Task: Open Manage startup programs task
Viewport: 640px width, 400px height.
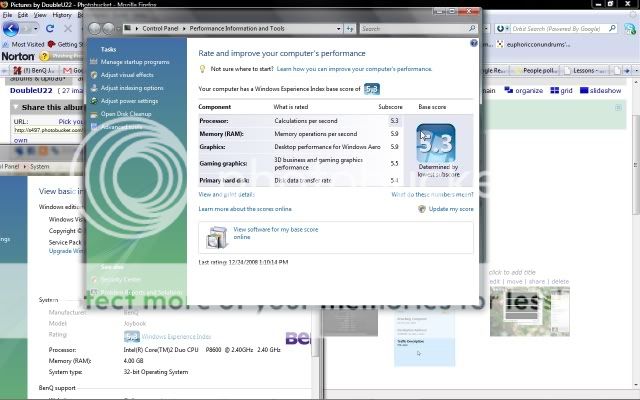Action: [x=135, y=62]
